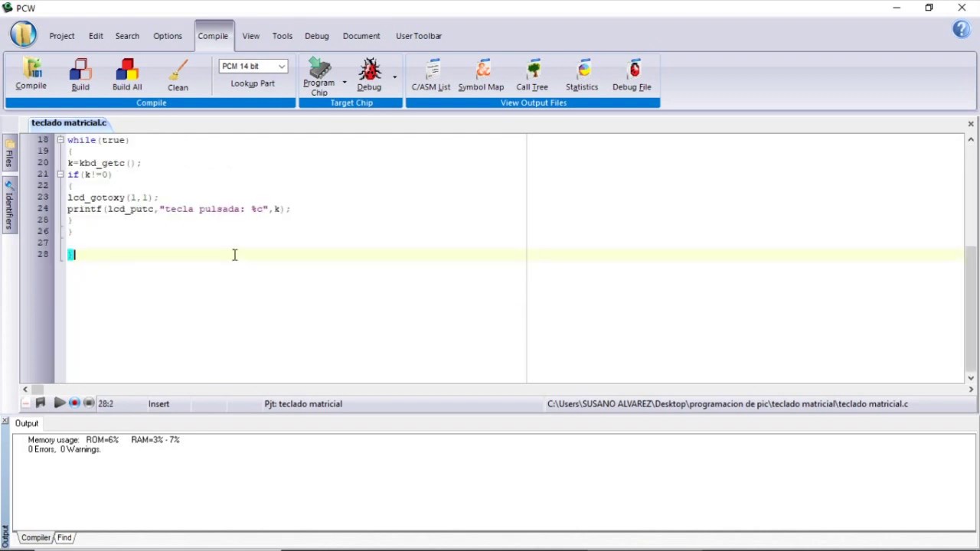The width and height of the screenshot is (980, 551).
Task: Click the printf code line
Action: (179, 209)
